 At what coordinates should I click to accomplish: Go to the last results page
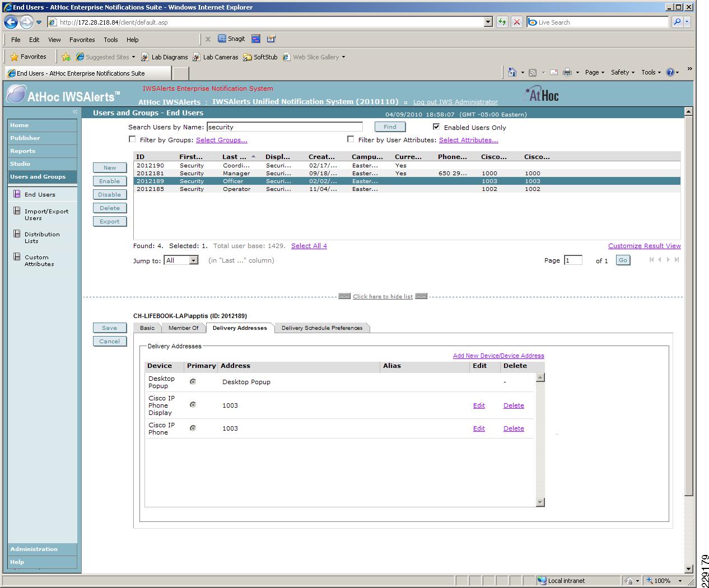[677, 260]
